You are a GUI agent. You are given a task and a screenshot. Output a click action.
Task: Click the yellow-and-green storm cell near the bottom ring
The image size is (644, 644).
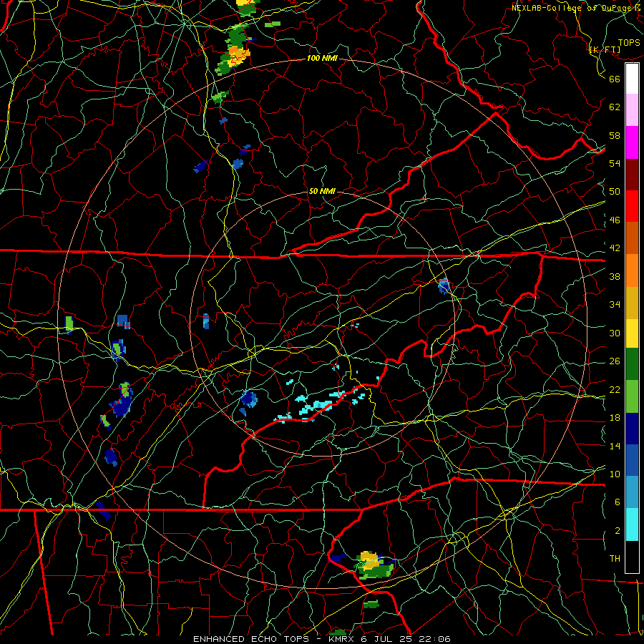pos(373,566)
